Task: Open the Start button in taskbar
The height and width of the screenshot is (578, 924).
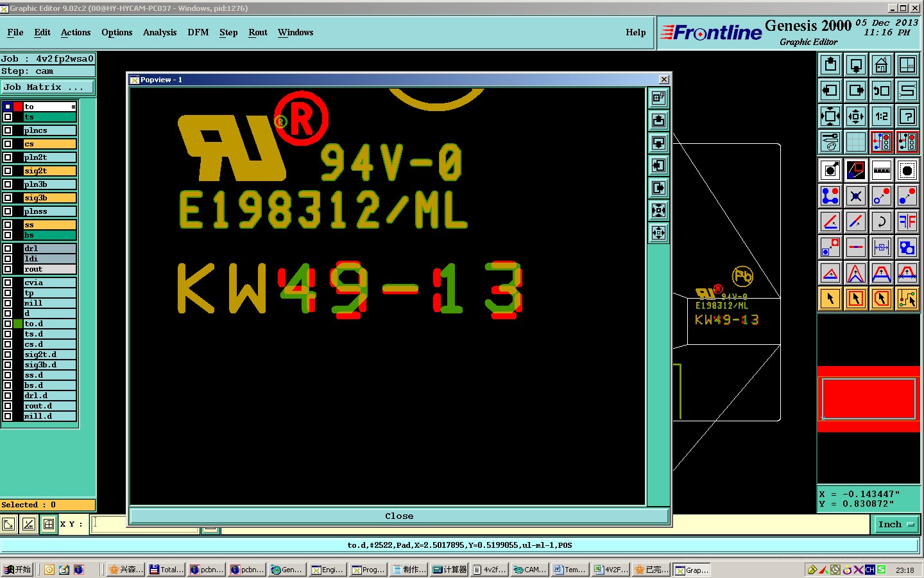Action: [x=17, y=570]
